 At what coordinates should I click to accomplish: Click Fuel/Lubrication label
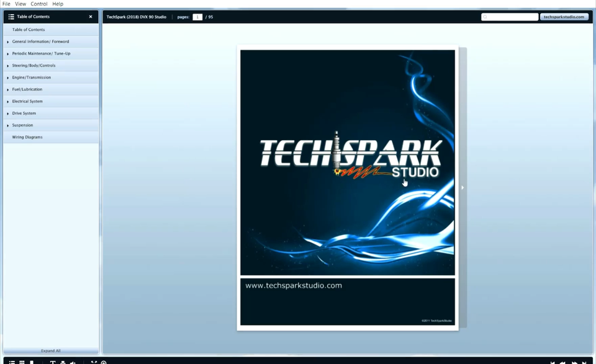(x=27, y=89)
